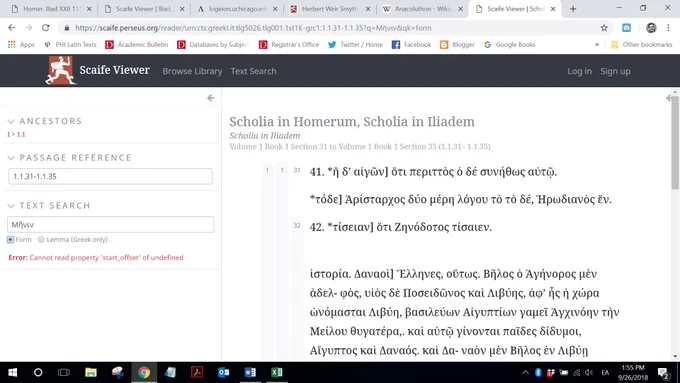The width and height of the screenshot is (680, 383).
Task: Open Academic Bulletin bookmark
Action: pyautogui.click(x=137, y=44)
